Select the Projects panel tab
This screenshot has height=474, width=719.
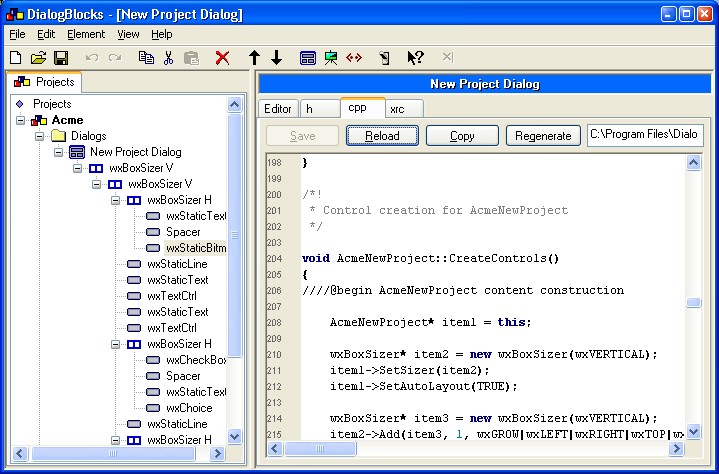[44, 82]
